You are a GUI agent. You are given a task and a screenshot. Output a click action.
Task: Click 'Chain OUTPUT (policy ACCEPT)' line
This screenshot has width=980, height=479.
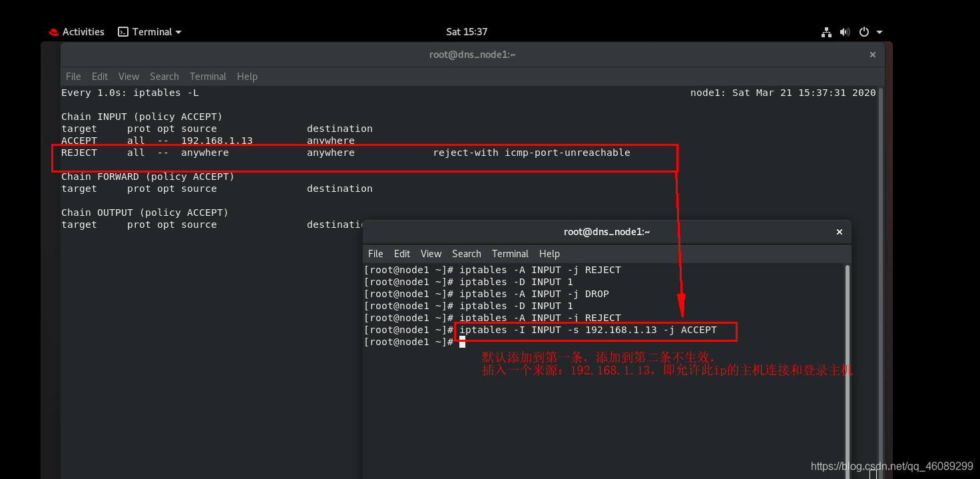(x=144, y=213)
